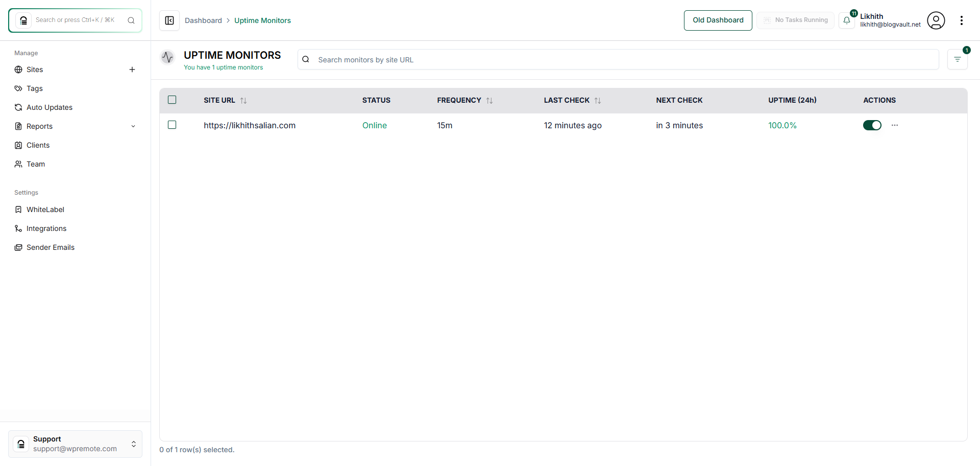
Task: Select the Tags sidebar item
Action: point(35,88)
